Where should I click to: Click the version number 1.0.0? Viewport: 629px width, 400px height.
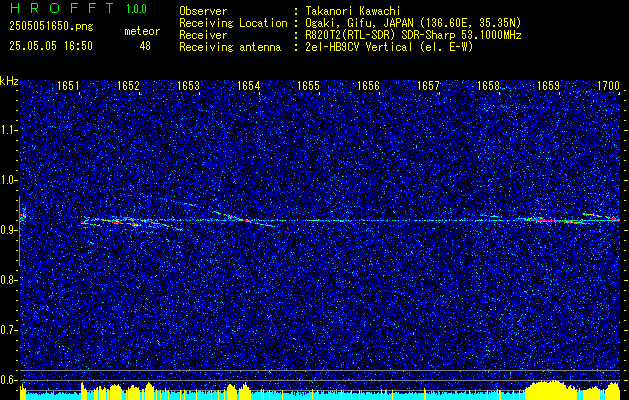tap(136, 9)
